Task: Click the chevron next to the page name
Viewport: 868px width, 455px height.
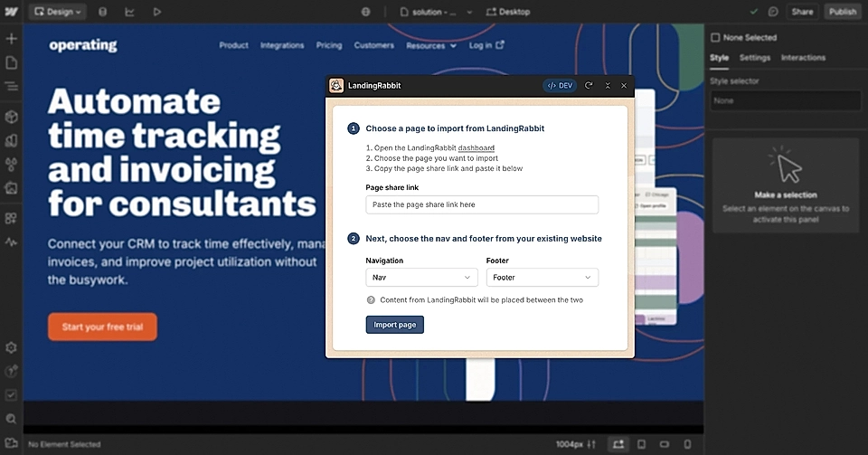Action: coord(469,12)
